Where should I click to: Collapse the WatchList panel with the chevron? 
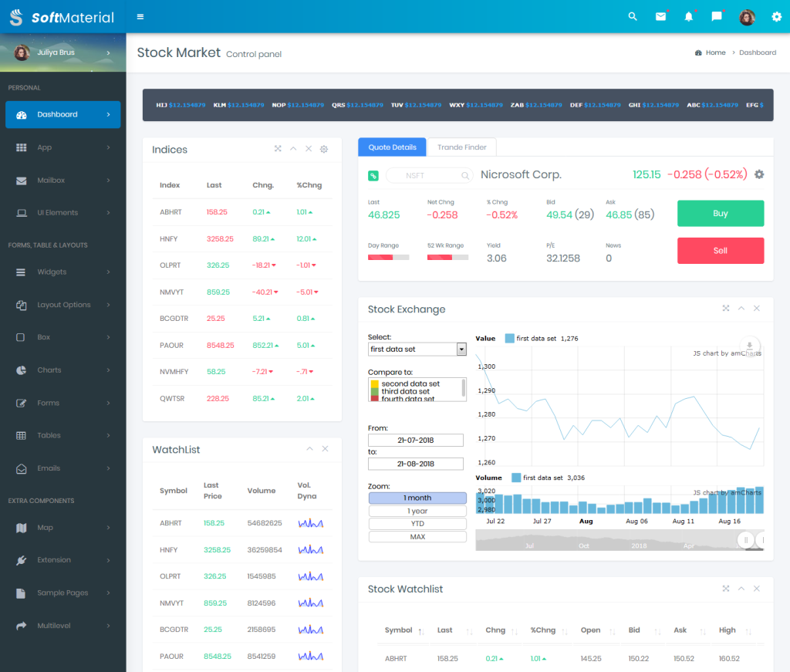pyautogui.click(x=309, y=448)
